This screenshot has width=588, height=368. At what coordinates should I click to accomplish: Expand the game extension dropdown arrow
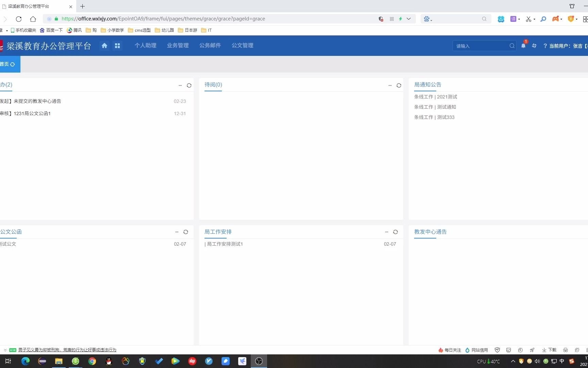click(x=561, y=19)
